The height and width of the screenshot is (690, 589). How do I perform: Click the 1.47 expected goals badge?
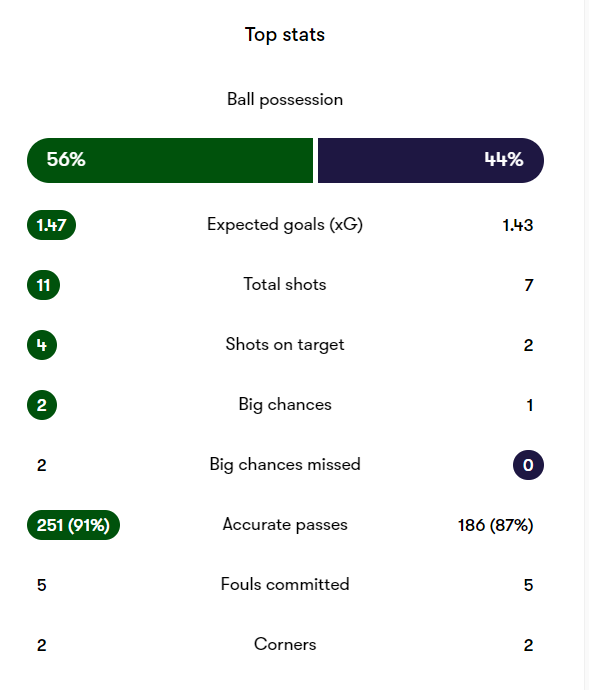coord(52,225)
